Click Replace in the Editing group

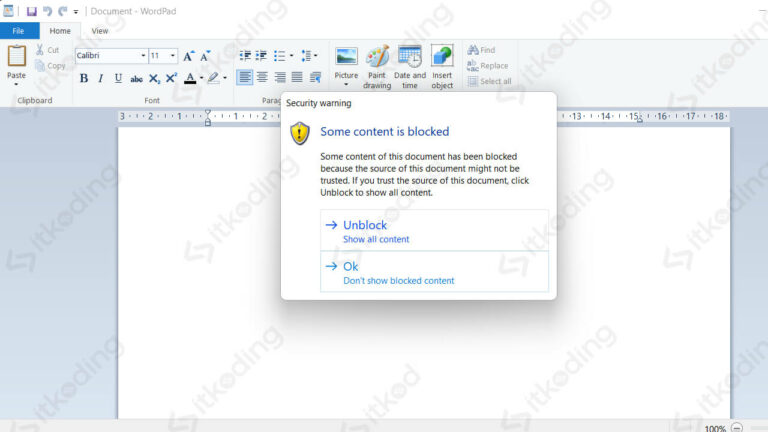pos(487,66)
